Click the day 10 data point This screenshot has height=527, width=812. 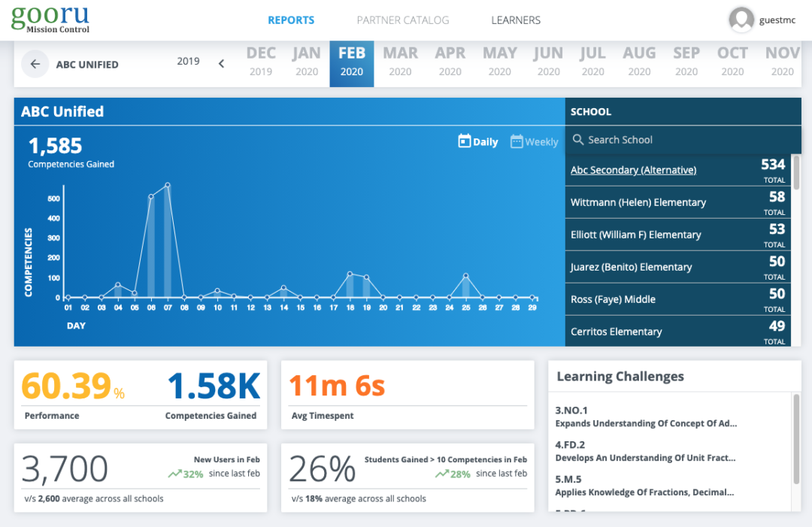pos(217,290)
